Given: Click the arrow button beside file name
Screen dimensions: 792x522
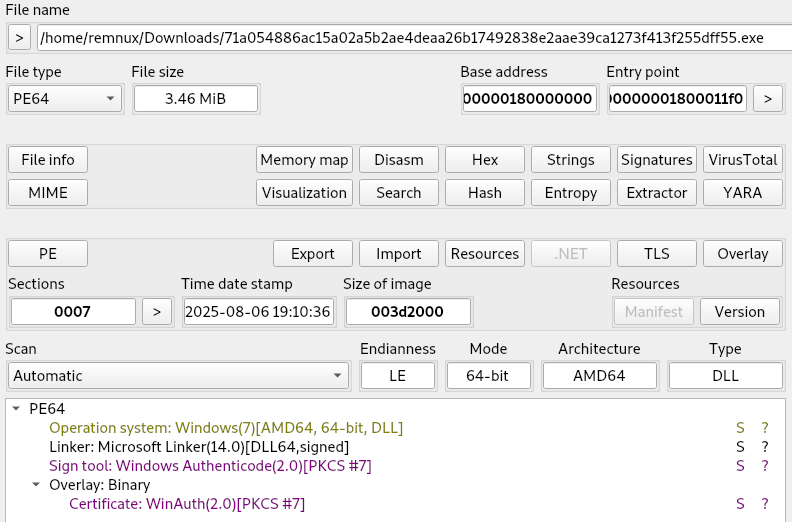Looking at the screenshot, I should pyautogui.click(x=19, y=38).
